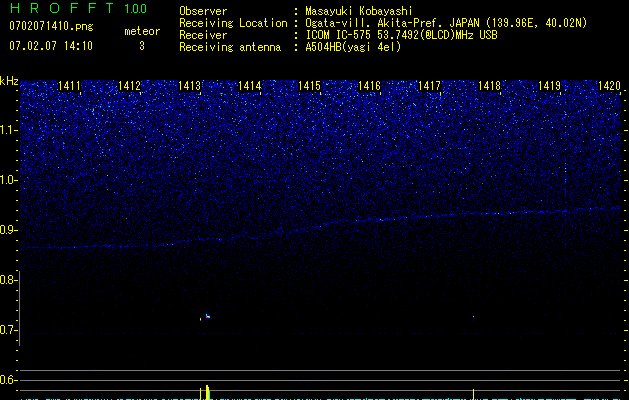This screenshot has width=629, height=400.
Task: Click the meteor count value 3
Action: tap(141, 46)
